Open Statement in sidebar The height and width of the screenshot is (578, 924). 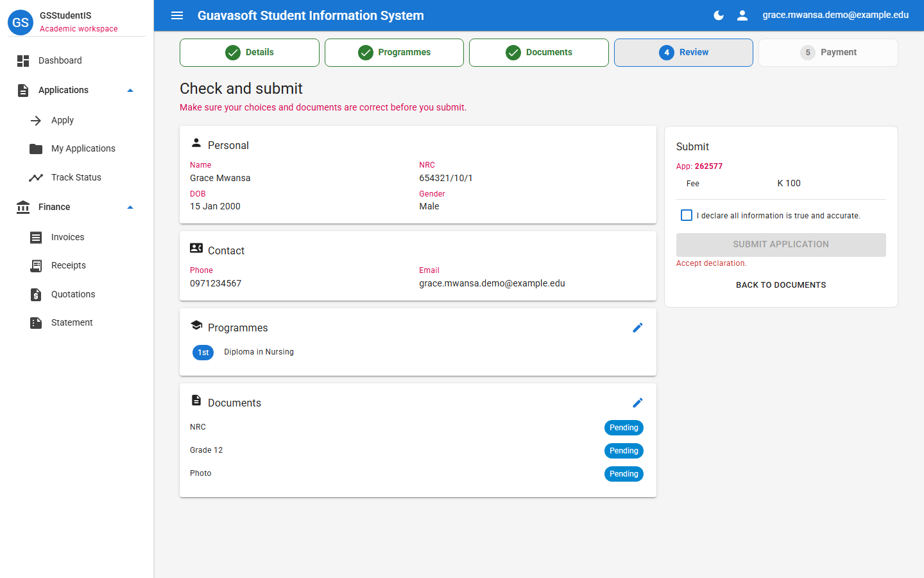[x=76, y=323]
